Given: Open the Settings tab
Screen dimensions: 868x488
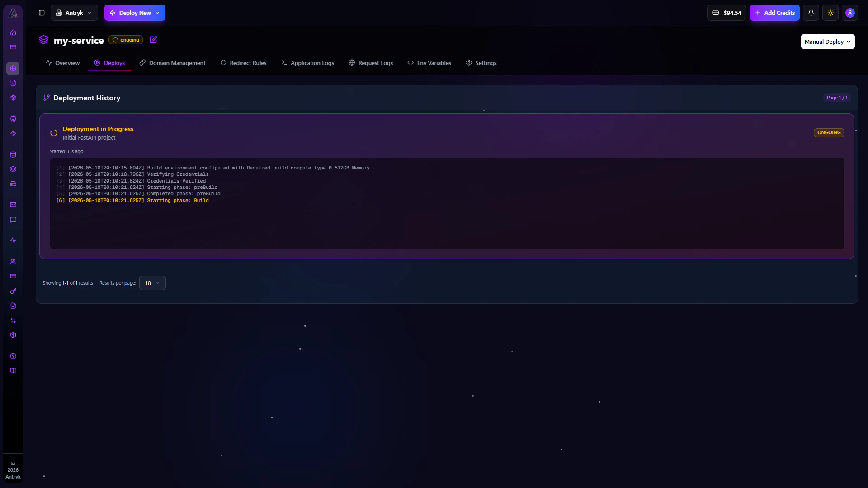Looking at the screenshot, I should 481,63.
